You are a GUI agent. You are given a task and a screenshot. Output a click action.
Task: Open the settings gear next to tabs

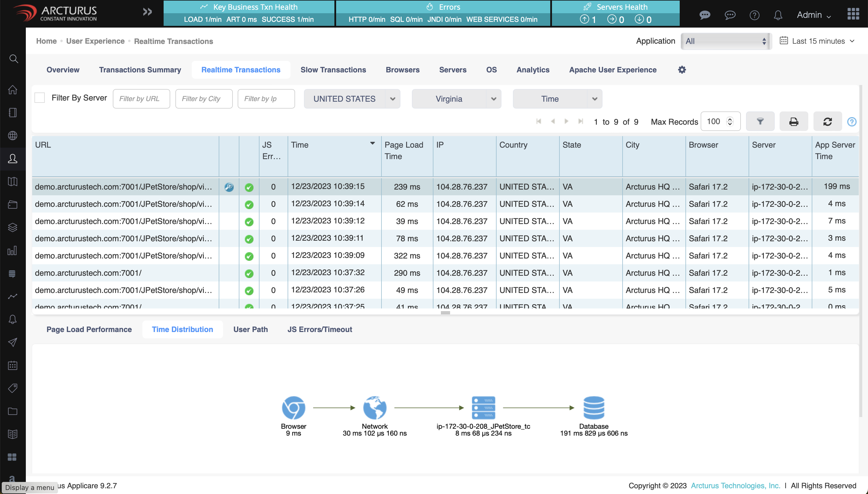pyautogui.click(x=682, y=70)
